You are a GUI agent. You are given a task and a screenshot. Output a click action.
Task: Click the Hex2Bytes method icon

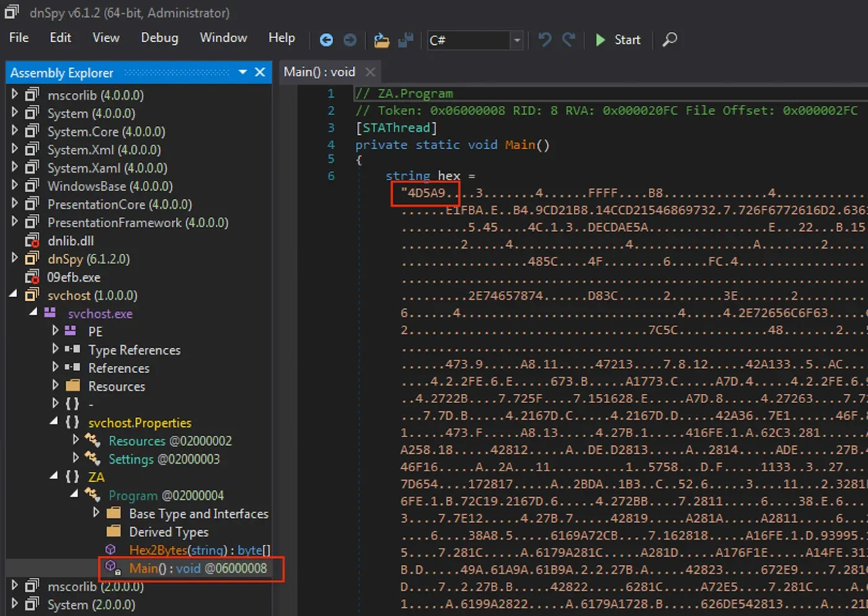coord(112,550)
